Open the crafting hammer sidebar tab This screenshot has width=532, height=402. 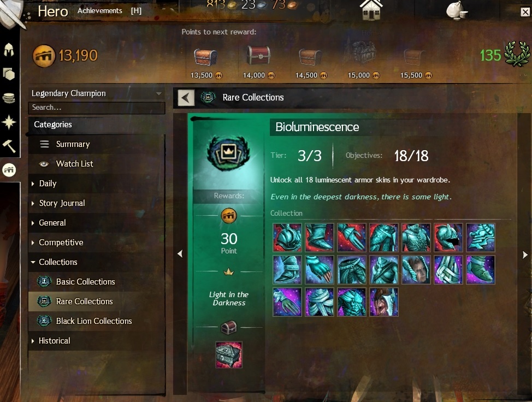(x=9, y=146)
